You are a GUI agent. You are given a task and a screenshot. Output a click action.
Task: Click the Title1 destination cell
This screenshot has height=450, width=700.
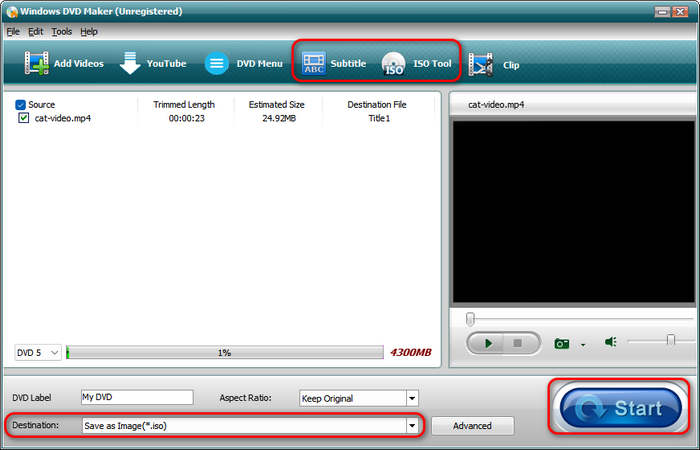click(379, 118)
